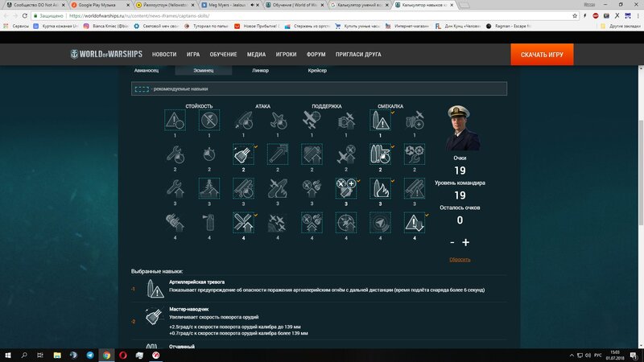Deselect the checked tier 1 shell-warning skill
This screenshot has height=362, width=644.
click(x=380, y=121)
